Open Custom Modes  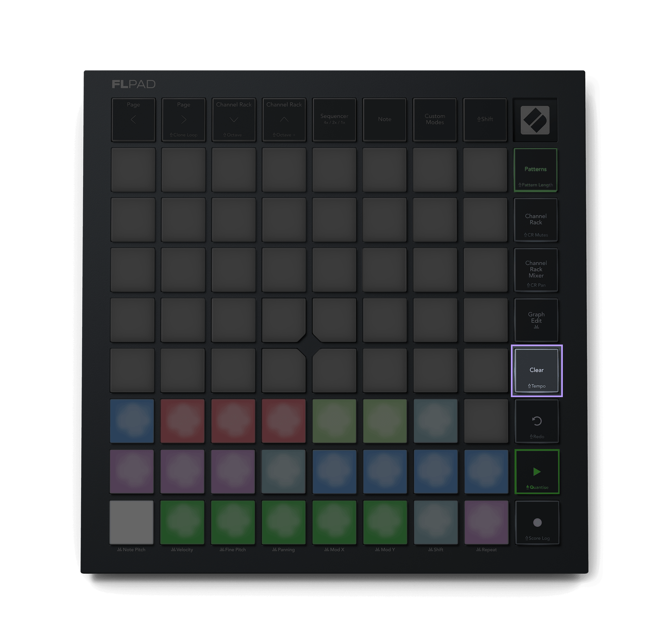(x=435, y=120)
